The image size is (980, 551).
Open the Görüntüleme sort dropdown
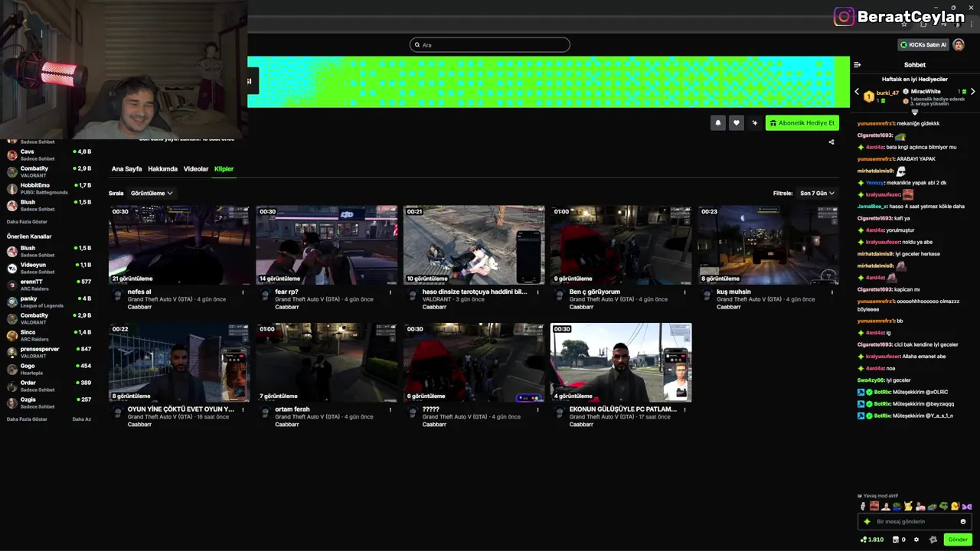click(152, 194)
